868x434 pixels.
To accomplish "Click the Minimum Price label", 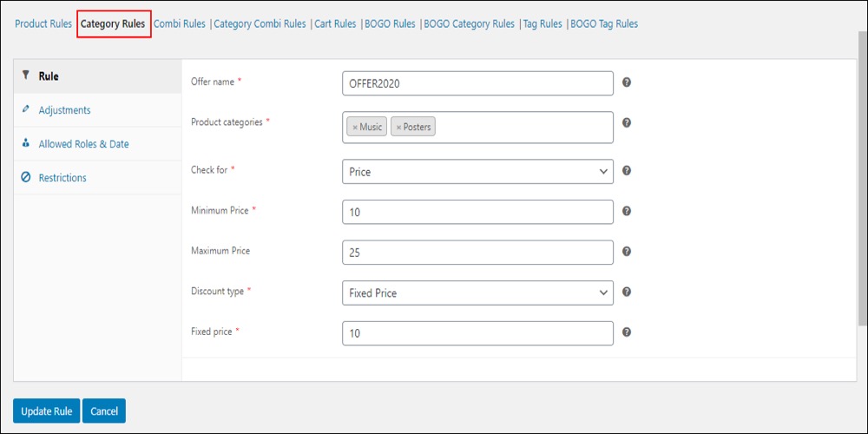I will pyautogui.click(x=220, y=210).
